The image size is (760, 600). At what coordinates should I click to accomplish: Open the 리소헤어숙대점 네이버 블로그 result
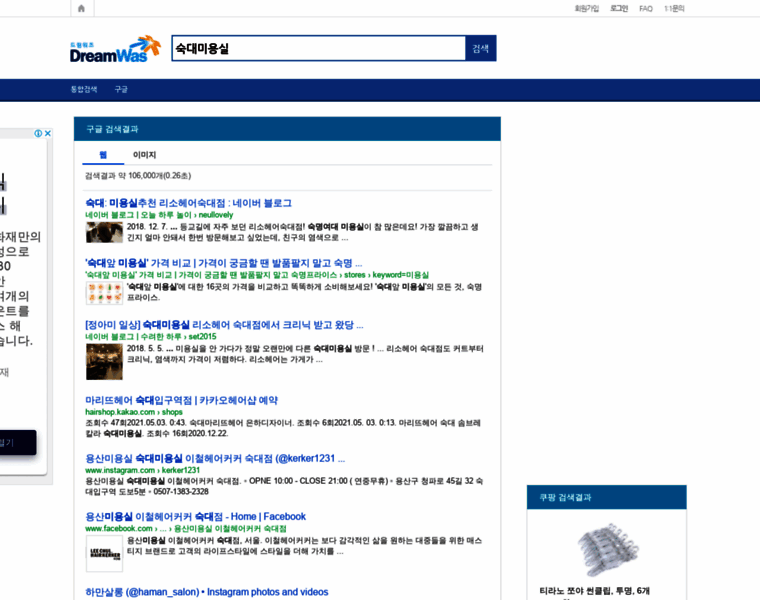tap(189, 203)
